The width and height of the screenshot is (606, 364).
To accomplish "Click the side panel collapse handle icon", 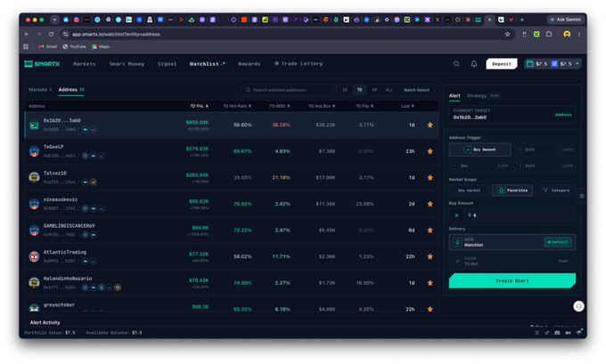I will click(581, 196).
